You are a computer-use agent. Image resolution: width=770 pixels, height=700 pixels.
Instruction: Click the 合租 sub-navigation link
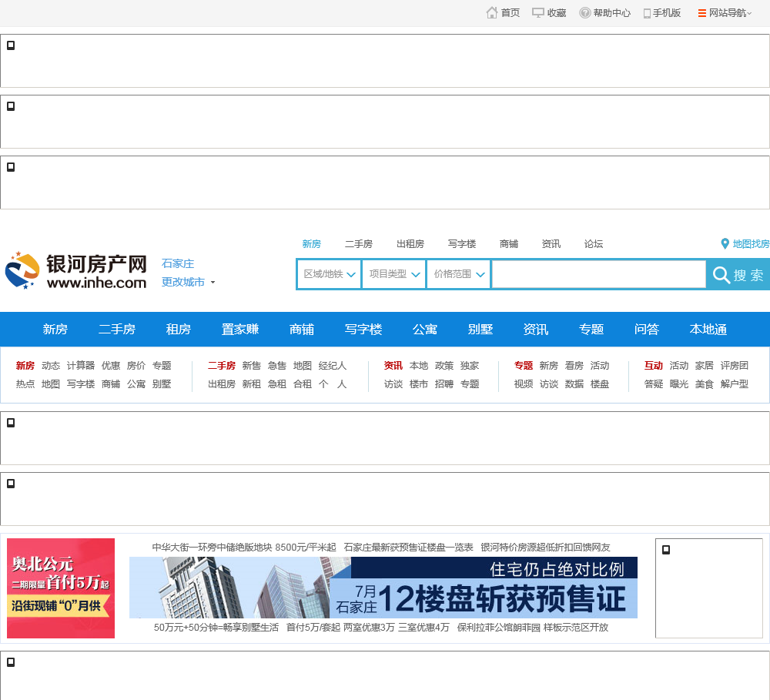tap(303, 383)
